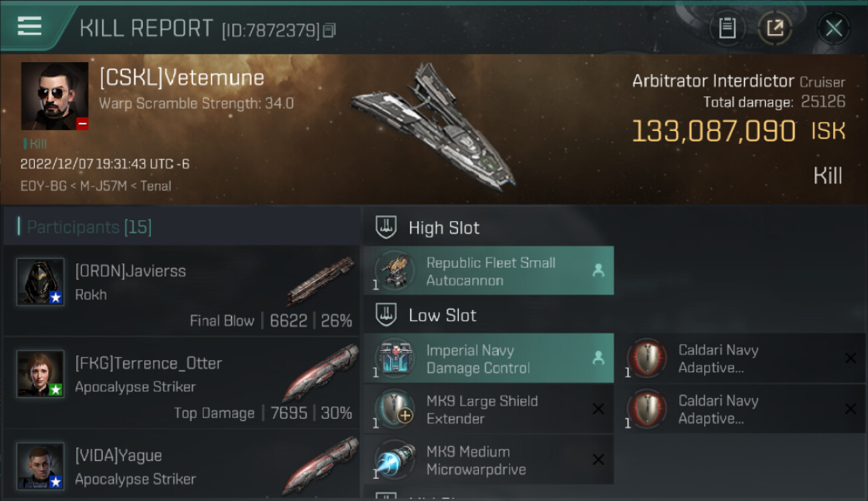View participant Javierss with Rokh
This screenshot has width=868, height=501.
pyautogui.click(x=182, y=291)
